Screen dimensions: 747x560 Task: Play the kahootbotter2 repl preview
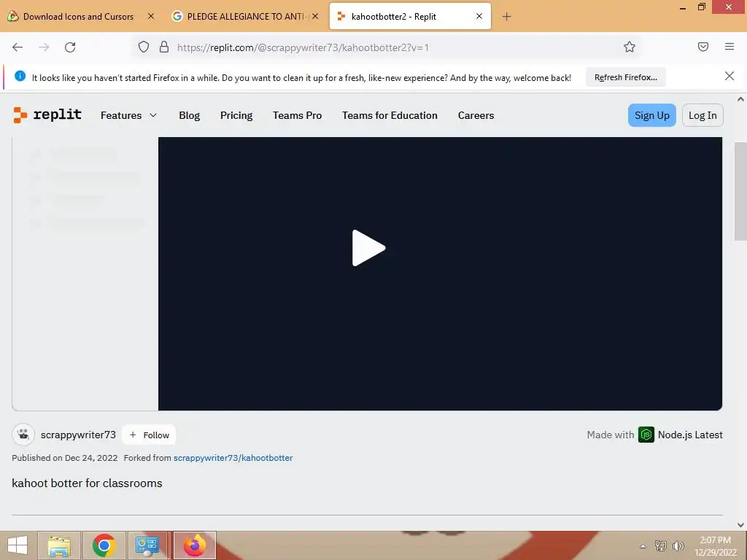368,248
